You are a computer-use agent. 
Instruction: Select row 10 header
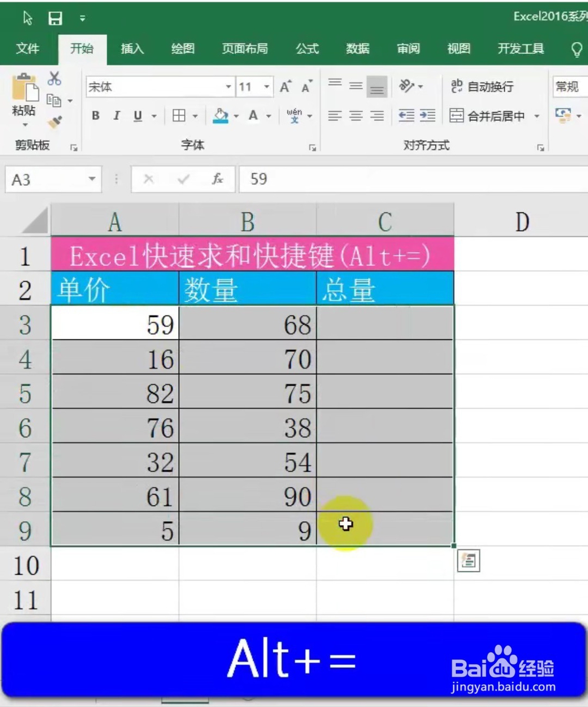(x=25, y=565)
